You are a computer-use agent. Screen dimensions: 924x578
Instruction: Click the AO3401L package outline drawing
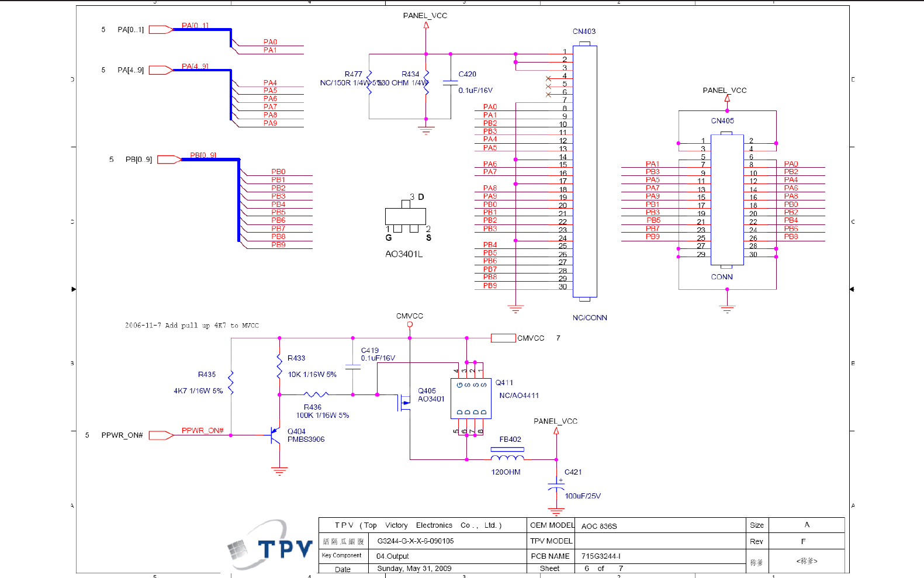click(406, 216)
